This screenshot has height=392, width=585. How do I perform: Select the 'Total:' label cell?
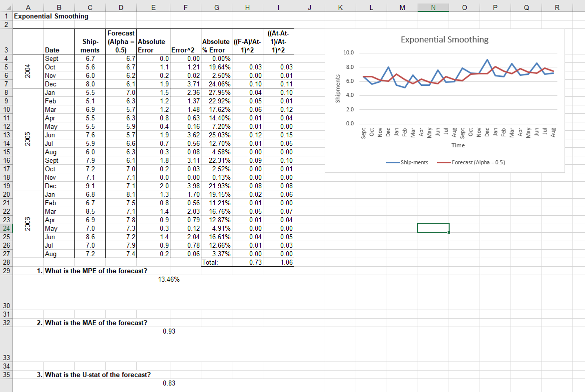[x=216, y=262]
